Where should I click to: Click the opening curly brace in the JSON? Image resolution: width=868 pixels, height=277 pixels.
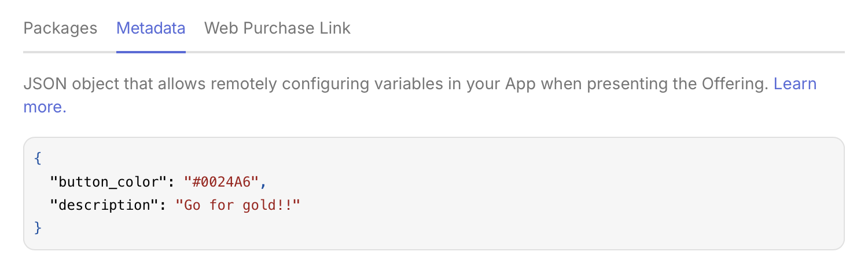[x=38, y=159]
